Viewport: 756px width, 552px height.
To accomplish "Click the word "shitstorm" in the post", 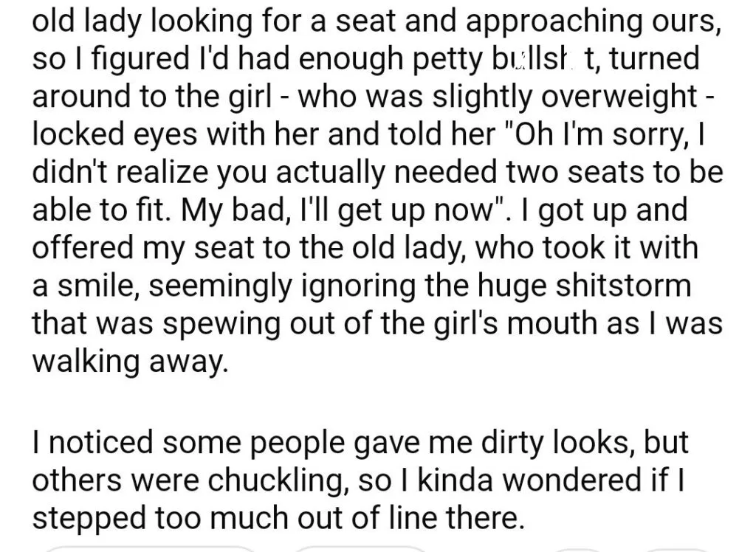I will pos(623,286).
